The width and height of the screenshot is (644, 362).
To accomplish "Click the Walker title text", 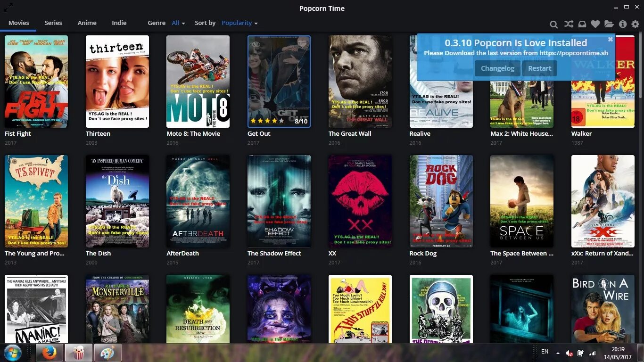I will click(581, 134).
